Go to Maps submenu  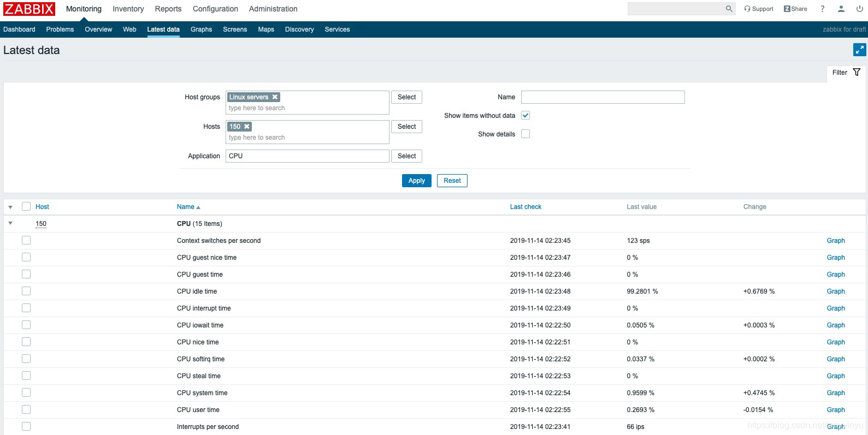click(266, 29)
